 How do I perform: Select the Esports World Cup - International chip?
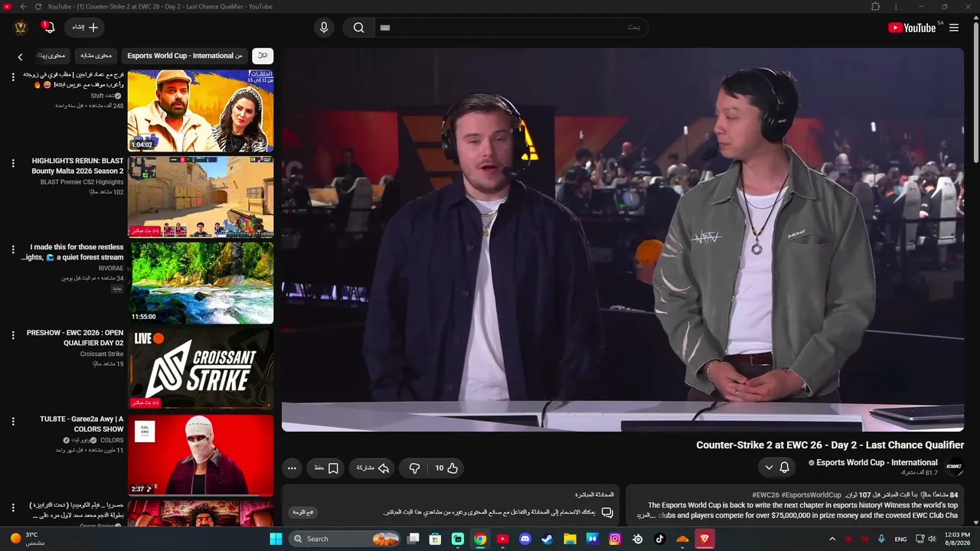[x=185, y=56]
